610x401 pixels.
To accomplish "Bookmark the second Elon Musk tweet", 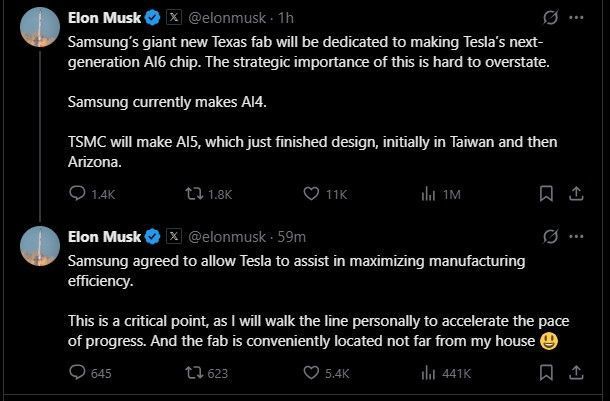I will 547,373.
